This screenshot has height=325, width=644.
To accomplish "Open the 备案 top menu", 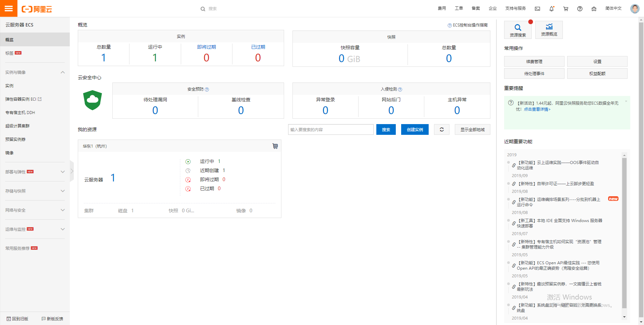I will [x=476, y=8].
